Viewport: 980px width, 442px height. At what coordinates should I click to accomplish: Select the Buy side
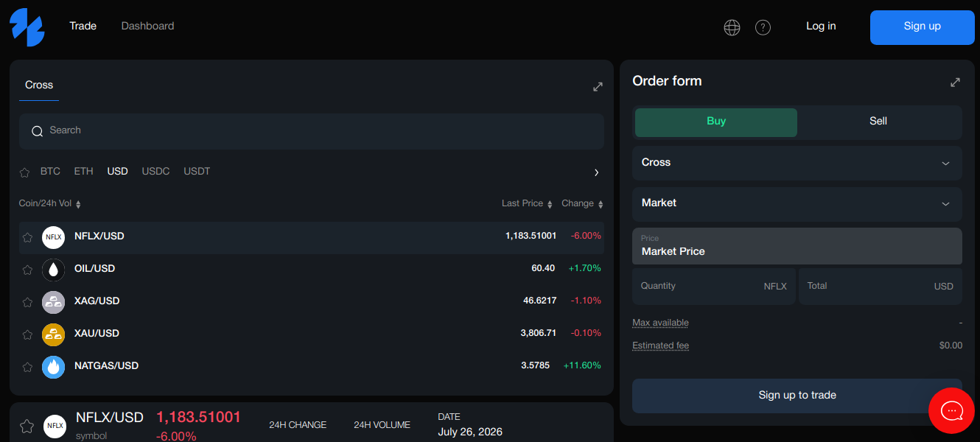[716, 122]
